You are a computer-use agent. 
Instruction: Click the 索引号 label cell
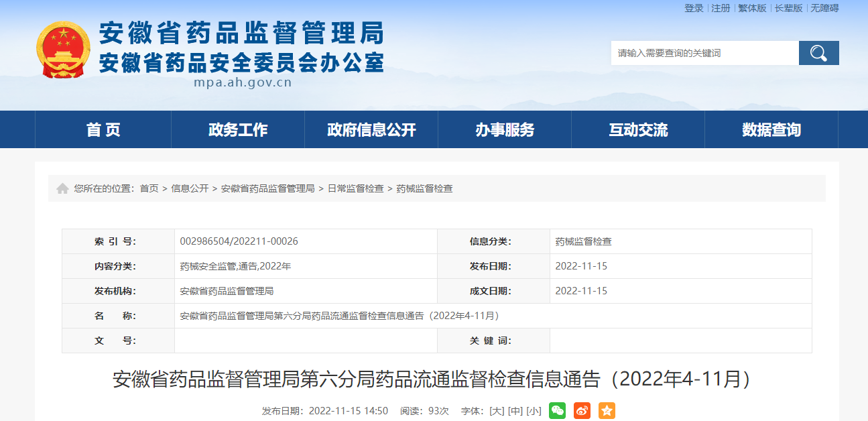coord(118,241)
